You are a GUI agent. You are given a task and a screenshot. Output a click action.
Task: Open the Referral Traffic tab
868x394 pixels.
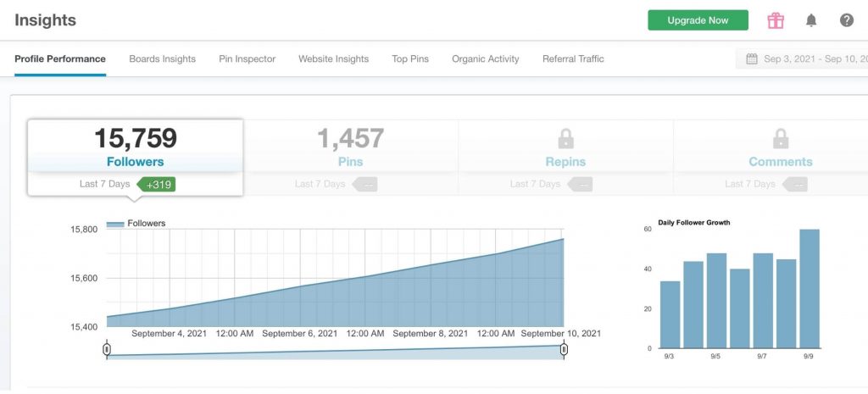[x=573, y=58]
